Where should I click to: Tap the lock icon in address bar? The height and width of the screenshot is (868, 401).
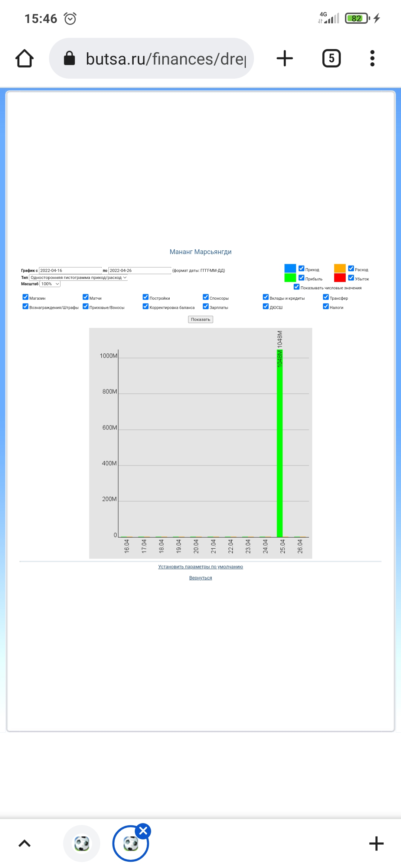(x=69, y=58)
